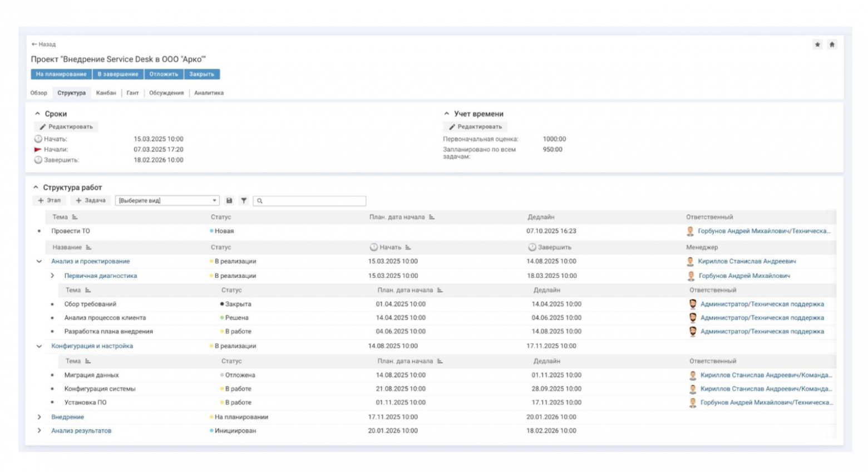Expand the Внедрение stage row
This screenshot has height=472, width=868.
point(39,417)
